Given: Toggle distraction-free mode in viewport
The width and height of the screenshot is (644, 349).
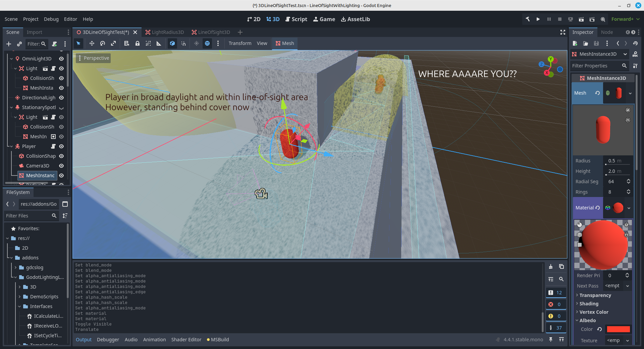Looking at the screenshot, I should point(563,32).
